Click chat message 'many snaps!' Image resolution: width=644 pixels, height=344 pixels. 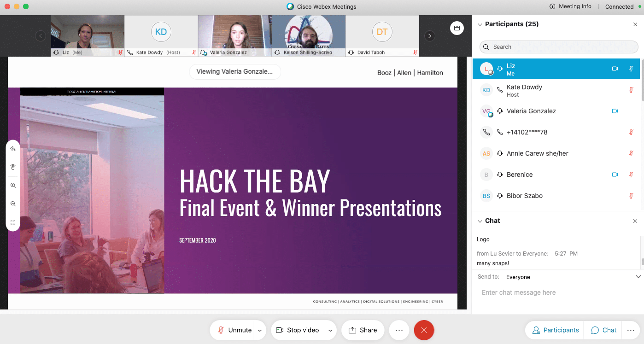[x=493, y=263]
